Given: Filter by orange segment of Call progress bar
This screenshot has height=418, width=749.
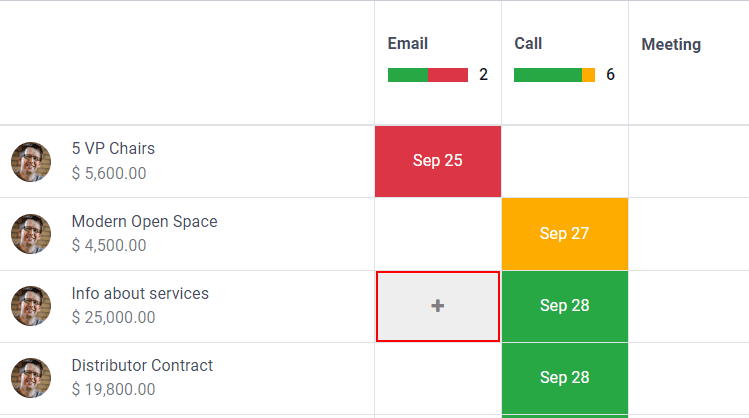Looking at the screenshot, I should click(589, 75).
